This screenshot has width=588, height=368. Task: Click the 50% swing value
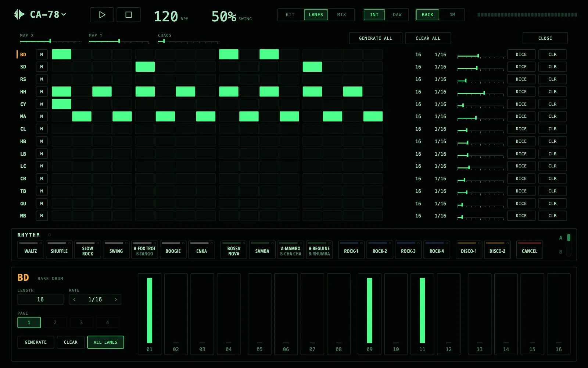(224, 16)
